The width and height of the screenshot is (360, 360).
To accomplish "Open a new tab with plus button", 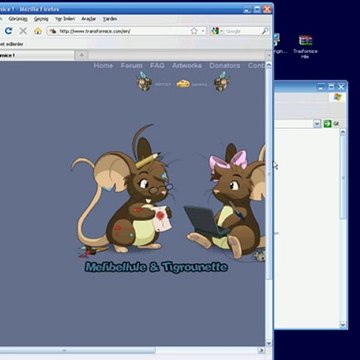I will tap(82, 55).
